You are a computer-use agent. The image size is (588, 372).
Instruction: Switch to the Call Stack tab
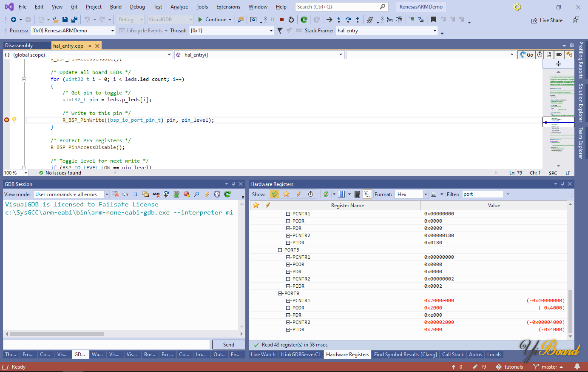click(453, 355)
